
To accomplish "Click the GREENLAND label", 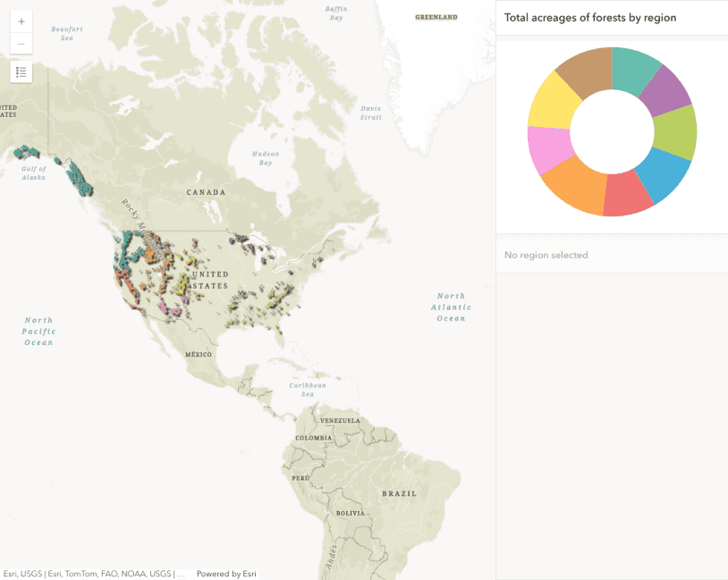I will tap(436, 17).
